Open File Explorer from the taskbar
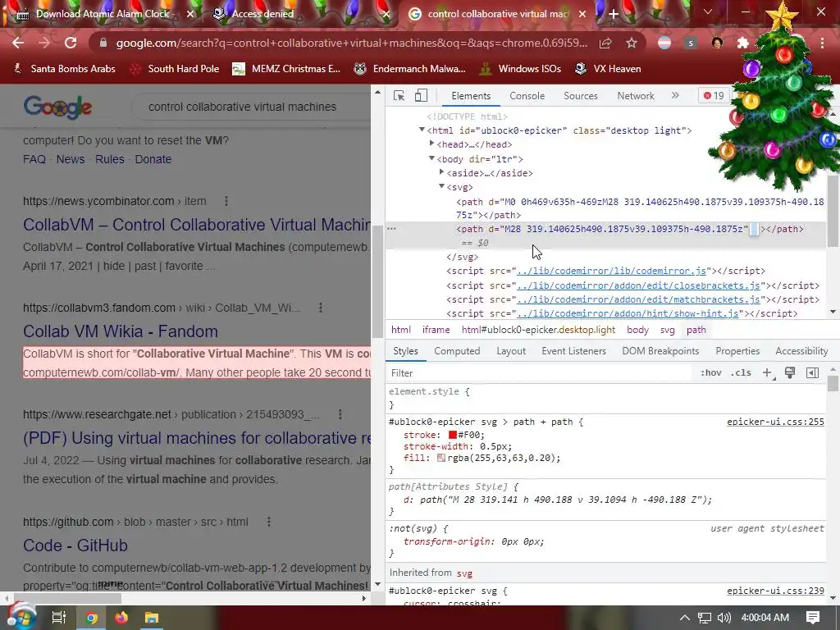Image resolution: width=840 pixels, height=630 pixels. [x=152, y=618]
